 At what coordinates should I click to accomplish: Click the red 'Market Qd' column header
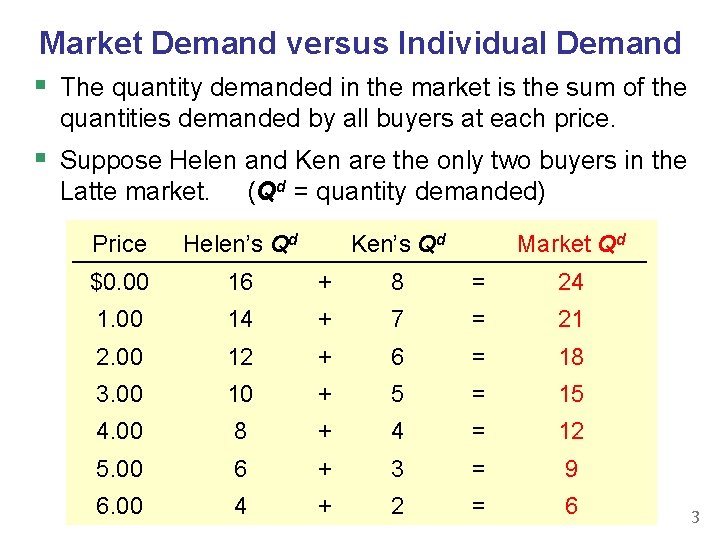click(571, 243)
